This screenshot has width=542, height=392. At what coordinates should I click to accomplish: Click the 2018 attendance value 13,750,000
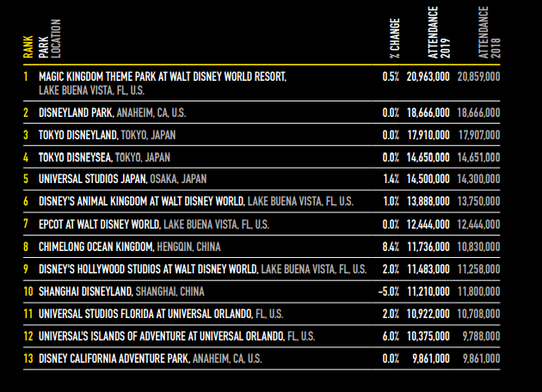tap(478, 201)
